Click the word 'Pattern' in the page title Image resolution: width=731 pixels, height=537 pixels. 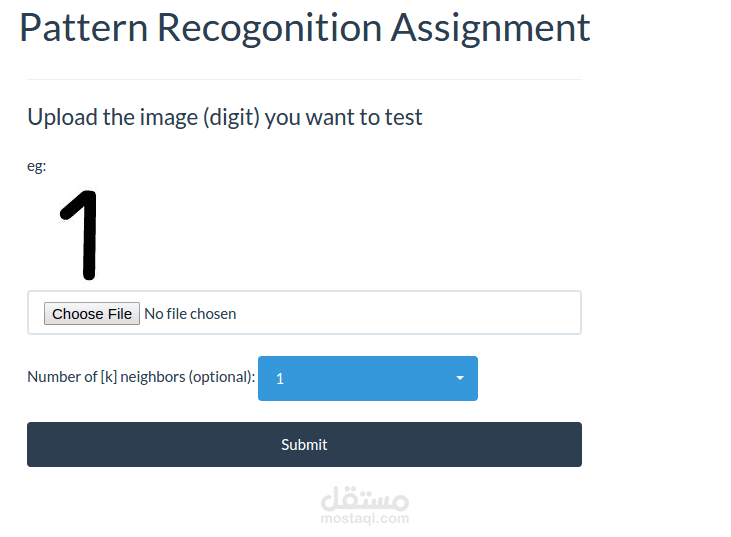click(x=82, y=28)
